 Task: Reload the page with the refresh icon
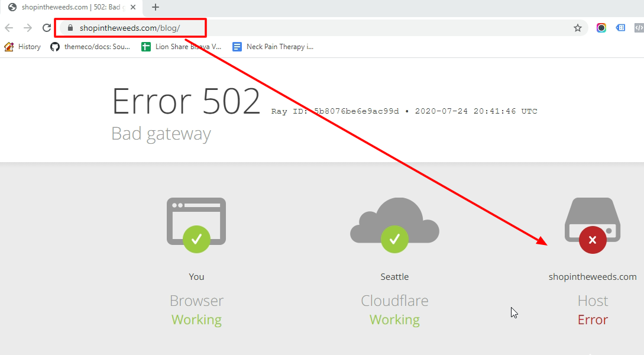pyautogui.click(x=47, y=28)
